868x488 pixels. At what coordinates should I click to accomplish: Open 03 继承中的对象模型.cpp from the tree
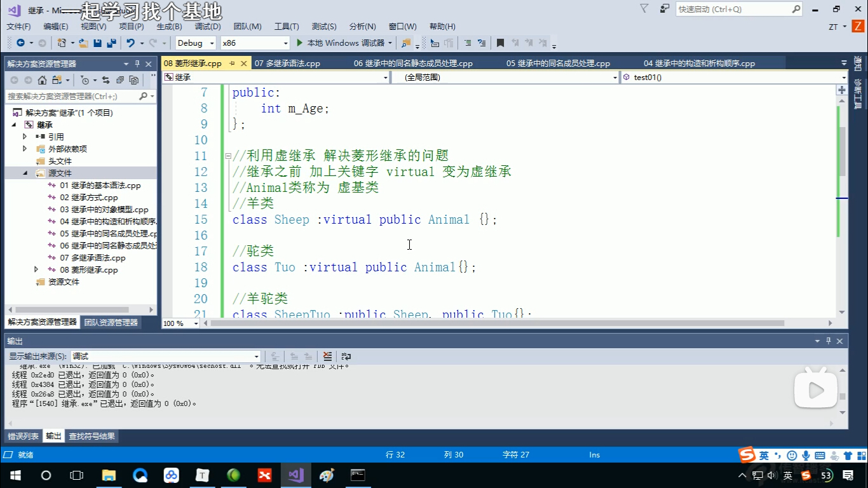point(104,210)
